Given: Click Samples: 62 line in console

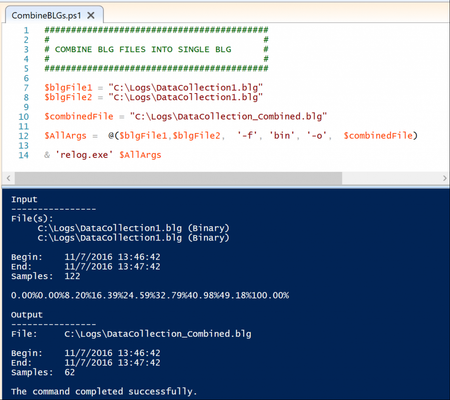Looking at the screenshot, I should 43,372.
